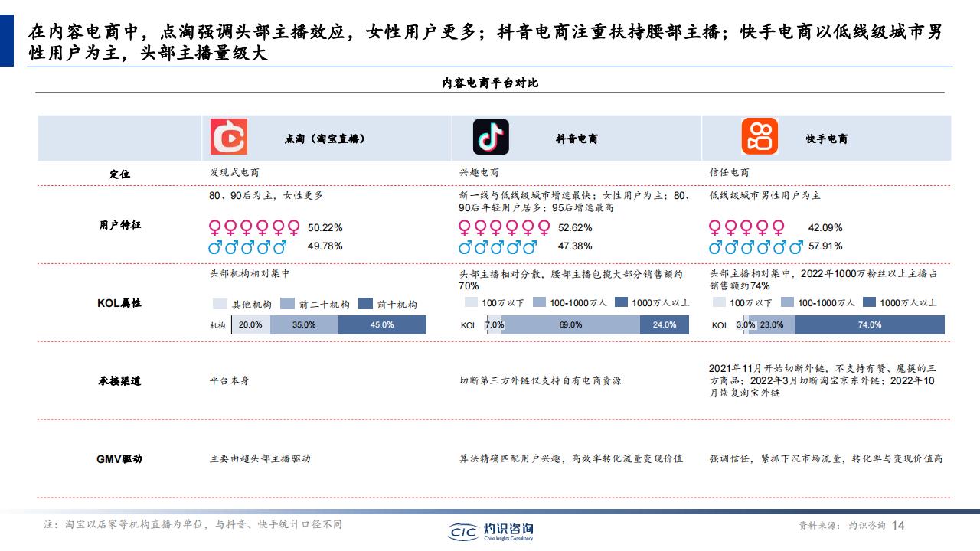
Task: Click the row label 定位
Action: (x=119, y=174)
